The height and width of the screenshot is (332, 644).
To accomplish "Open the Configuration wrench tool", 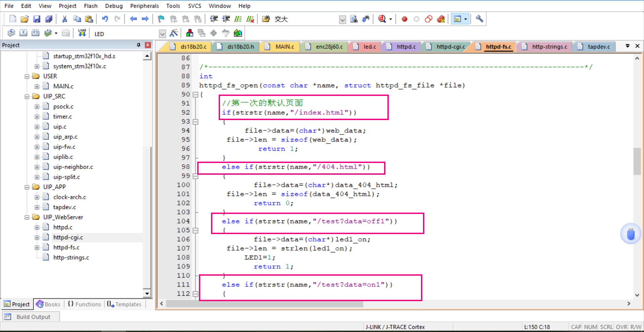I will coord(479,19).
